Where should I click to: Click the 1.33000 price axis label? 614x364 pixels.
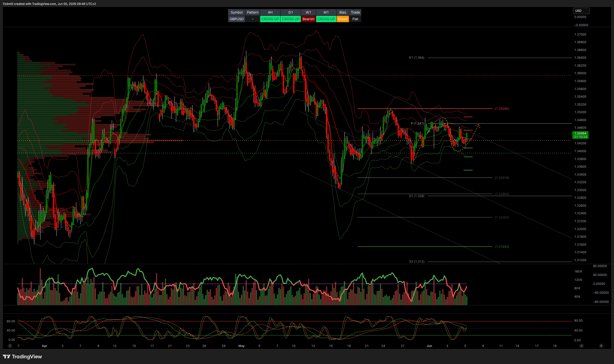click(580, 190)
